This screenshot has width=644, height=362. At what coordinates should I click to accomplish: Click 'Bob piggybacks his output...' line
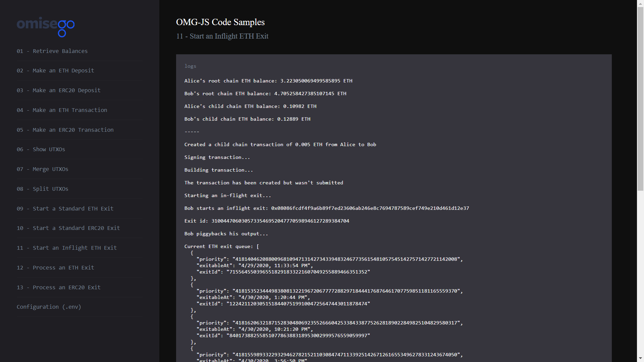tap(226, 234)
